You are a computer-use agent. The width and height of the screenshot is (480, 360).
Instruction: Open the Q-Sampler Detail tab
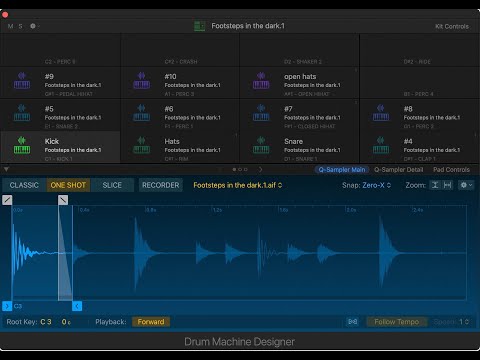[x=398, y=170]
